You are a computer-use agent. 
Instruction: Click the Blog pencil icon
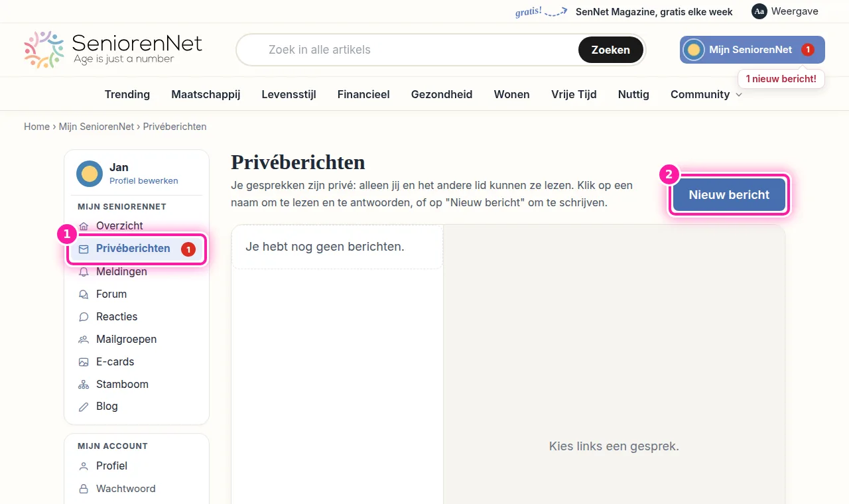[84, 407]
